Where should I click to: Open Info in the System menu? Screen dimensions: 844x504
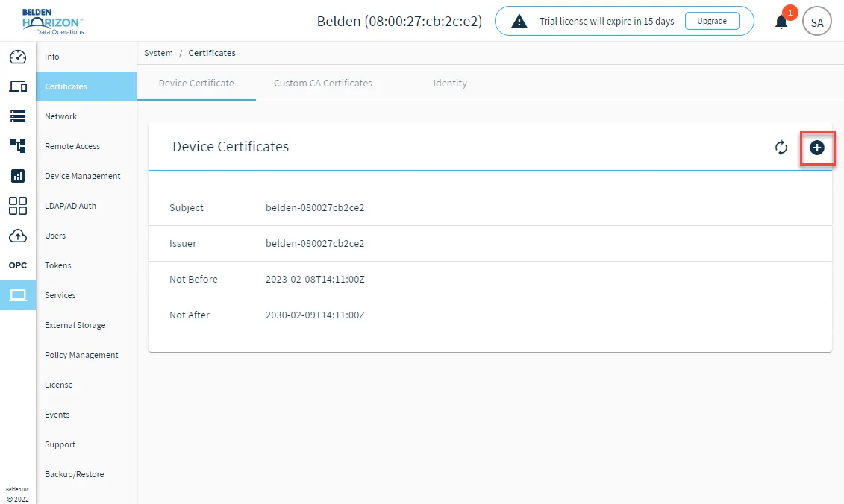[x=86, y=57]
